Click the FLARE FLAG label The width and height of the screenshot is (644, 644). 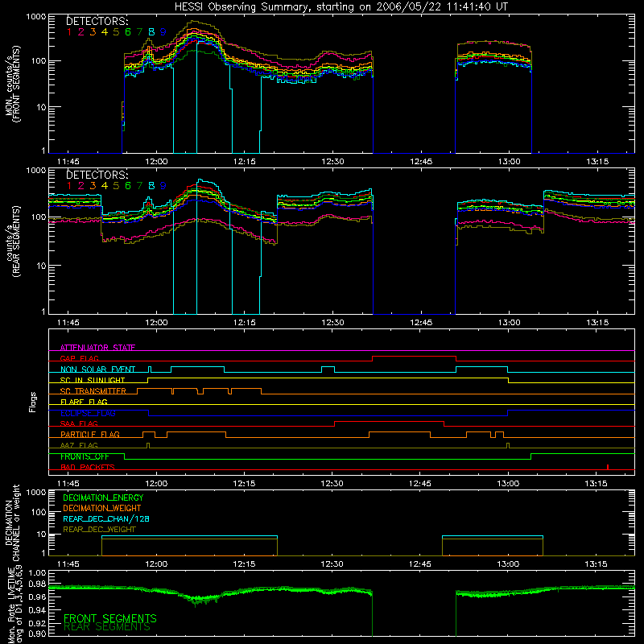tap(84, 402)
